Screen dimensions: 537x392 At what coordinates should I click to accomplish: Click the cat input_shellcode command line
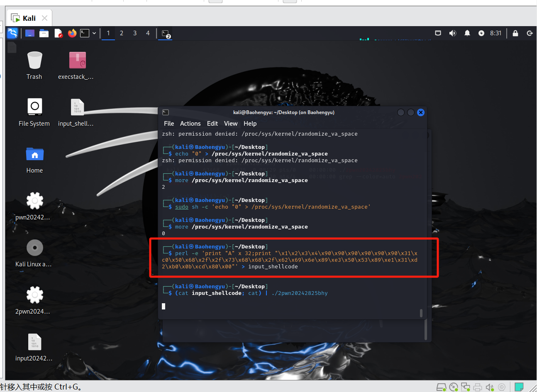tap(251, 293)
